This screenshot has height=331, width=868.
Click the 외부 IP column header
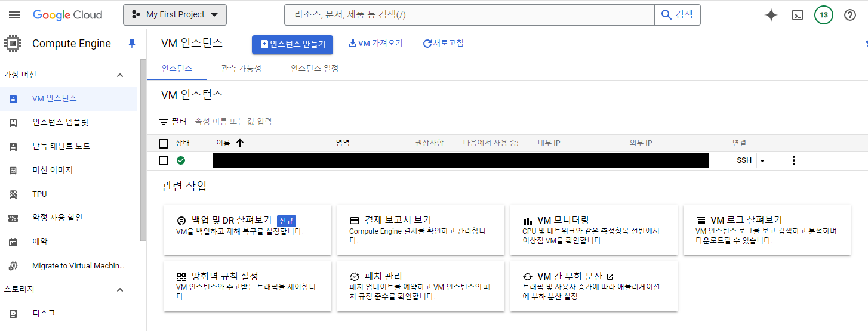pos(641,143)
